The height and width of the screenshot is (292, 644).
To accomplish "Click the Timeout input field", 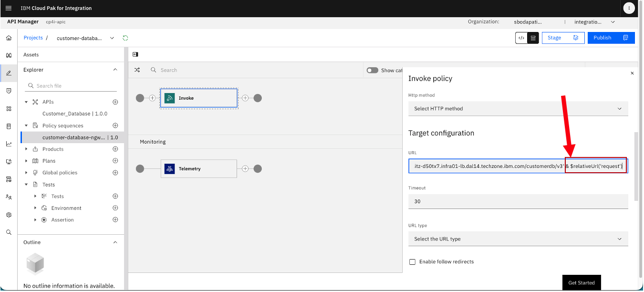I will coord(518,201).
